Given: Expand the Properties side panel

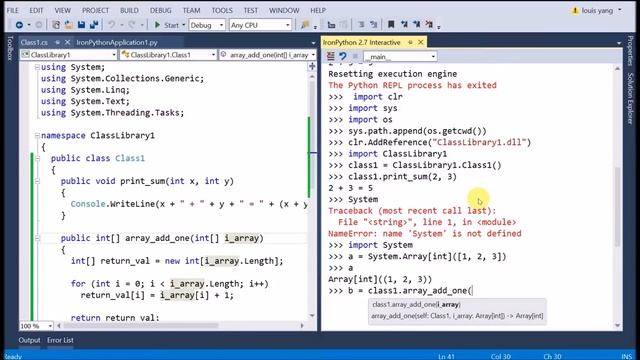Looking at the screenshot, I should click(630, 51).
